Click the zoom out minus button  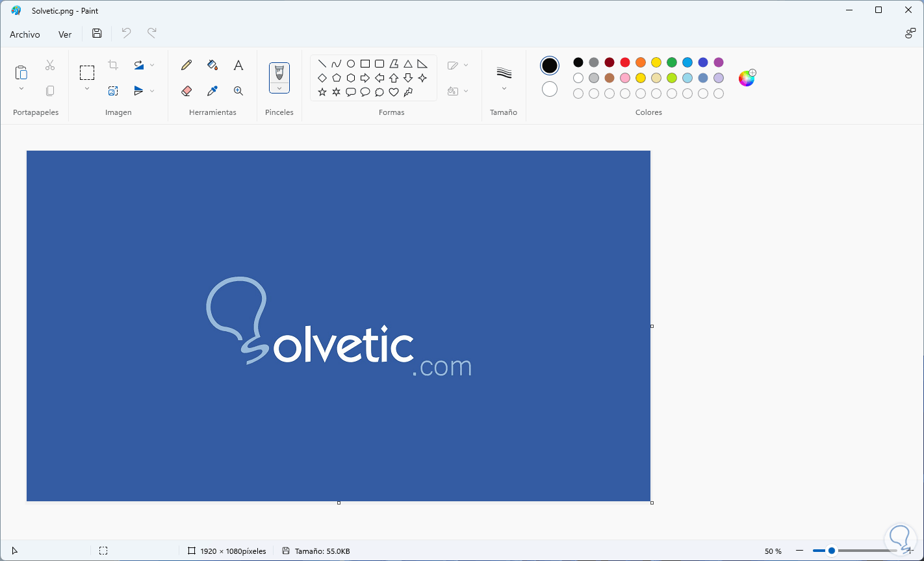tap(800, 551)
